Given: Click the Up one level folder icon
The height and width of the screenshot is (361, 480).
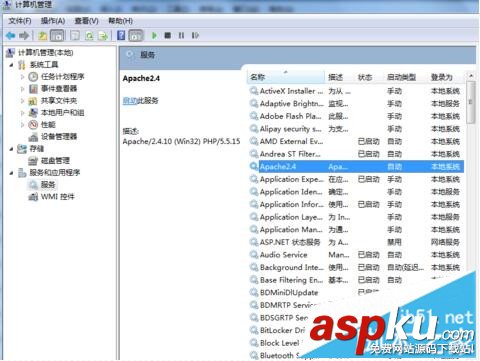Looking at the screenshot, I should tap(43, 35).
